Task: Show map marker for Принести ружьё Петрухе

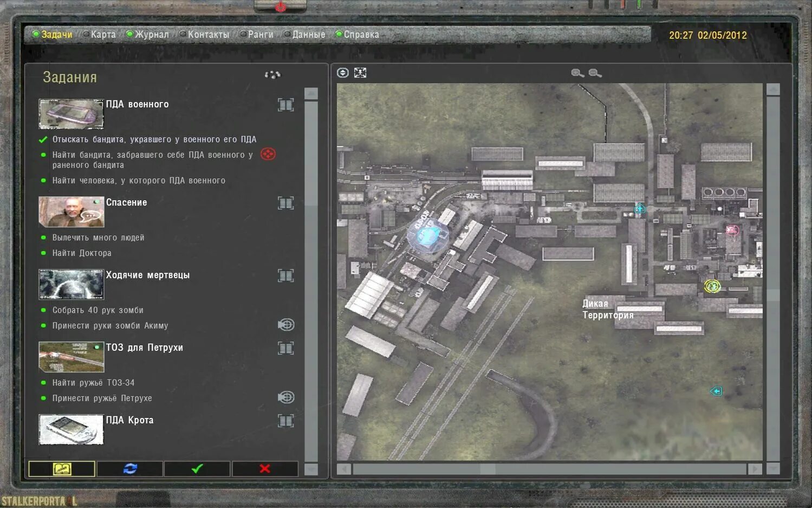Action: (286, 397)
